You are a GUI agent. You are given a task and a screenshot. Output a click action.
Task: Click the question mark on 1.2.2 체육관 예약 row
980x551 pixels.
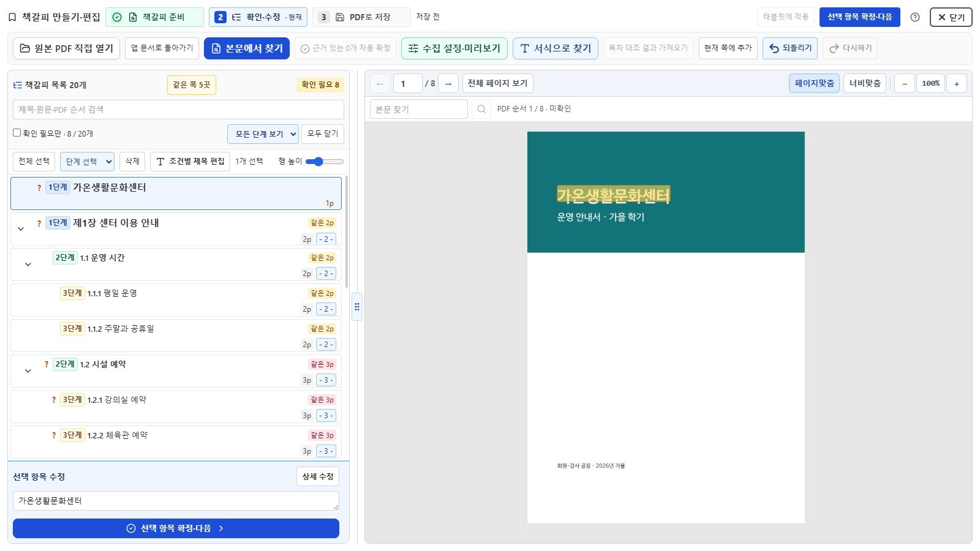(x=54, y=435)
